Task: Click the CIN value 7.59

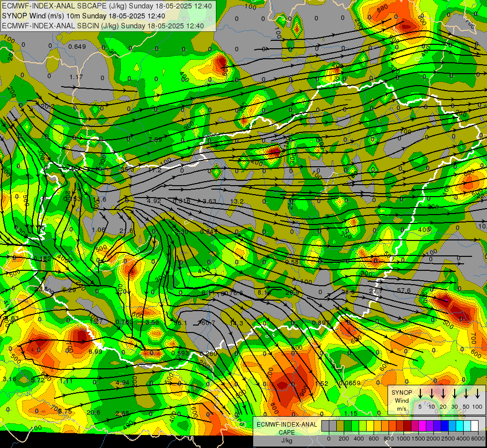Action: [x=155, y=139]
